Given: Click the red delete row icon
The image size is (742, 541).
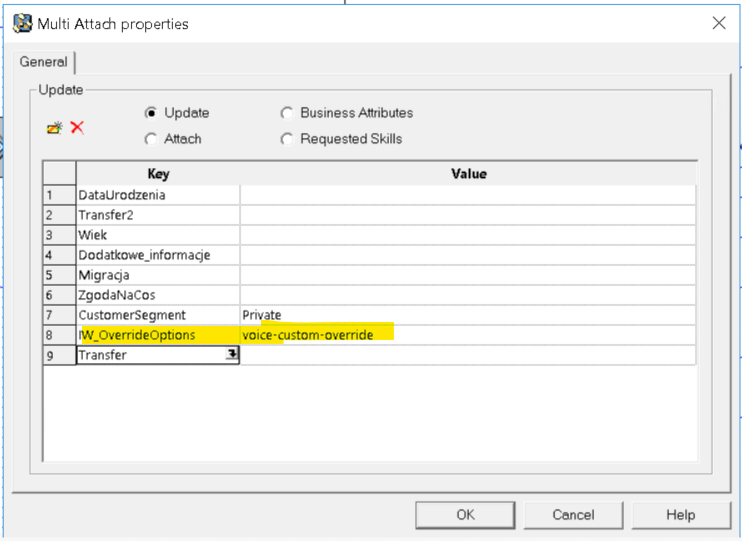Looking at the screenshot, I should tap(77, 128).
